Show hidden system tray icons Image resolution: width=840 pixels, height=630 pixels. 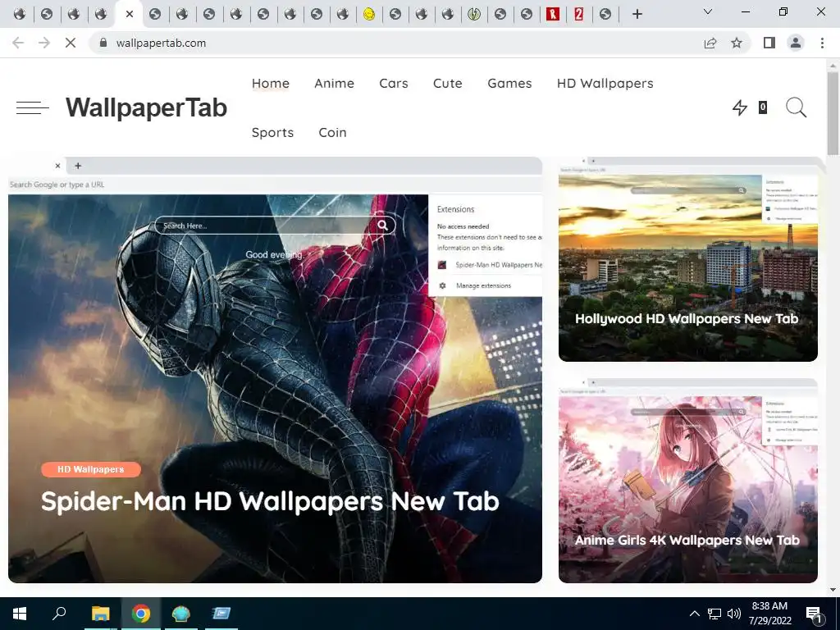[x=694, y=614]
